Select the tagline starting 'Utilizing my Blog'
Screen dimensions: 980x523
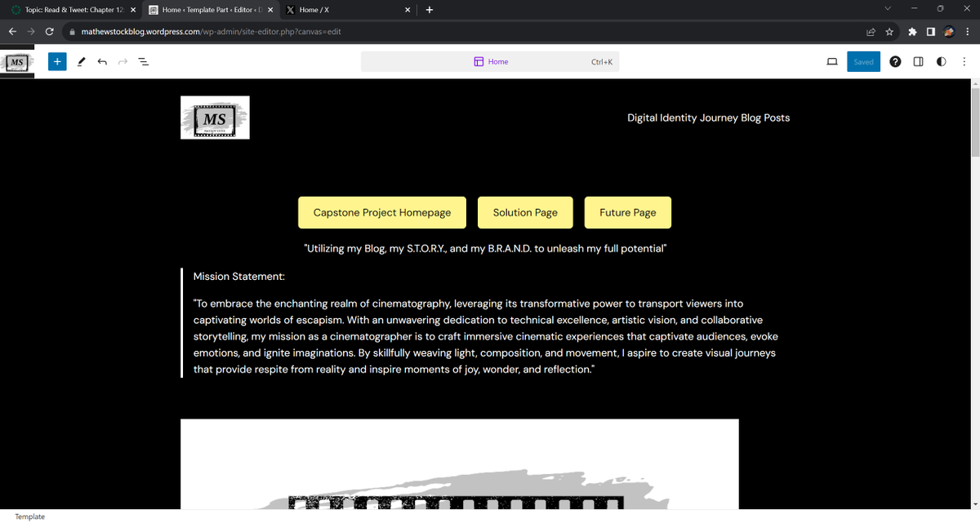tap(485, 248)
